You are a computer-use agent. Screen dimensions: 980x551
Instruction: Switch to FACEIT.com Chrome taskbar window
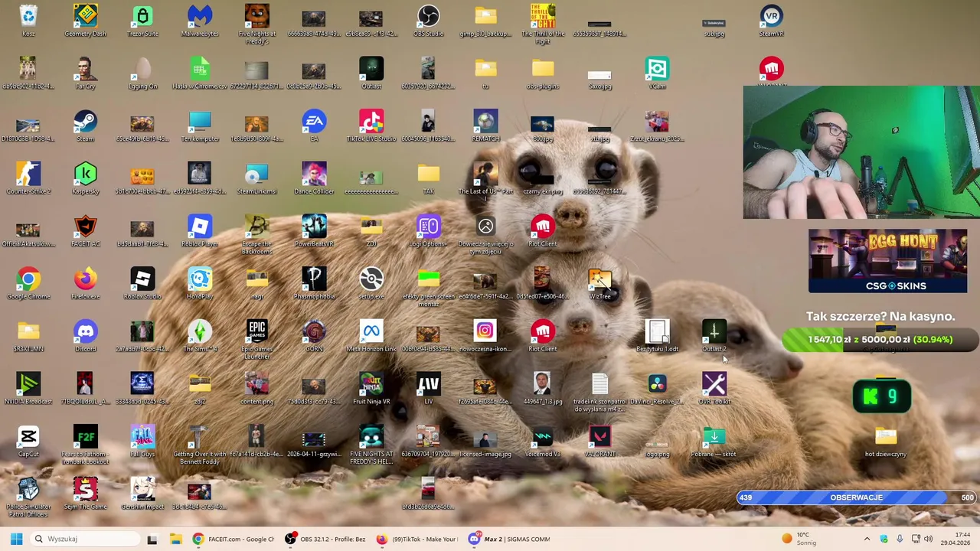pos(233,539)
